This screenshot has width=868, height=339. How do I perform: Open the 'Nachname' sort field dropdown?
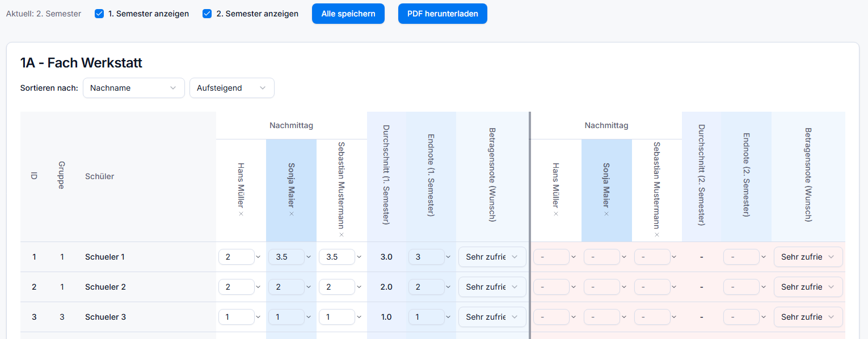[134, 88]
